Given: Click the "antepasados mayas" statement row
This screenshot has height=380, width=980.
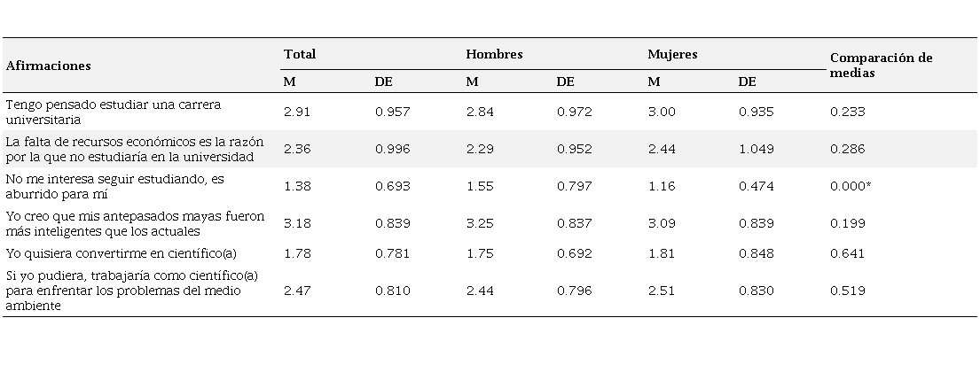Looking at the screenshot, I should click(x=124, y=222).
